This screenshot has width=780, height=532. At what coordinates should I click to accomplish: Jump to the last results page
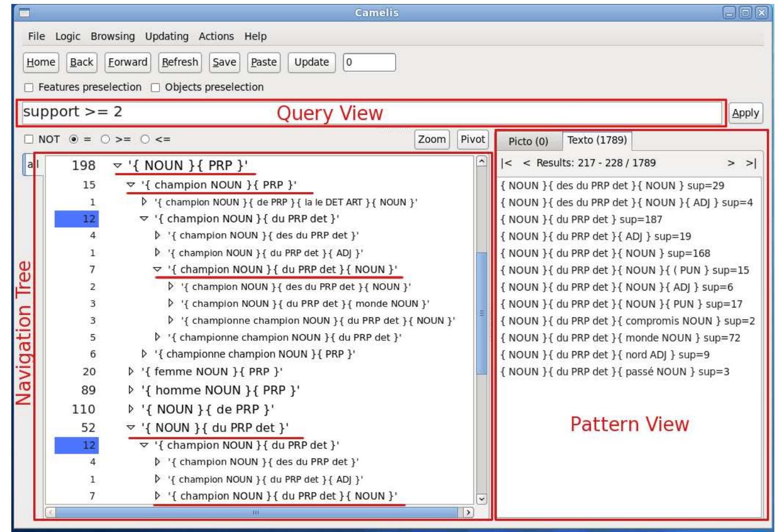point(751,163)
